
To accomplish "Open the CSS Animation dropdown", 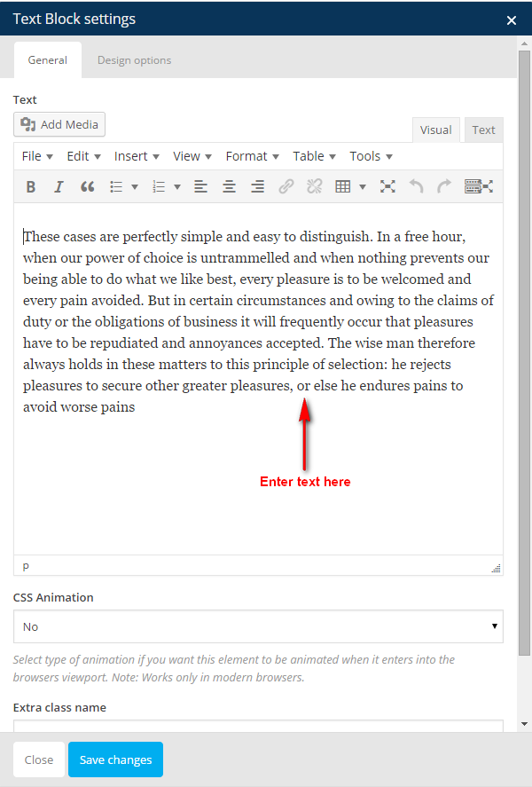I will [x=258, y=626].
